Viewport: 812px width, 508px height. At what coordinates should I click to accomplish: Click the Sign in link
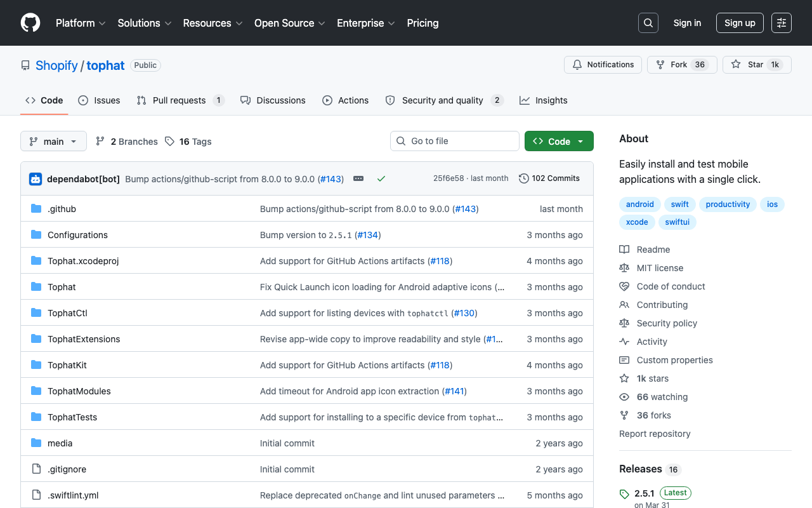pyautogui.click(x=687, y=23)
